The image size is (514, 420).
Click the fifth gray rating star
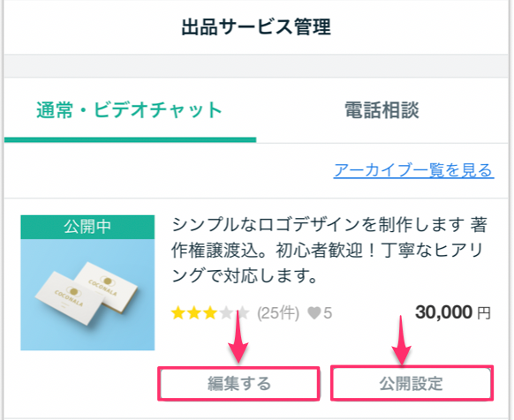click(x=243, y=313)
